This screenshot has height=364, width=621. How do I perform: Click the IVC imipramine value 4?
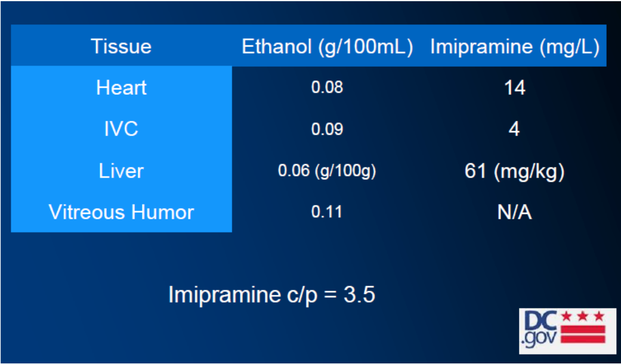coord(514,129)
